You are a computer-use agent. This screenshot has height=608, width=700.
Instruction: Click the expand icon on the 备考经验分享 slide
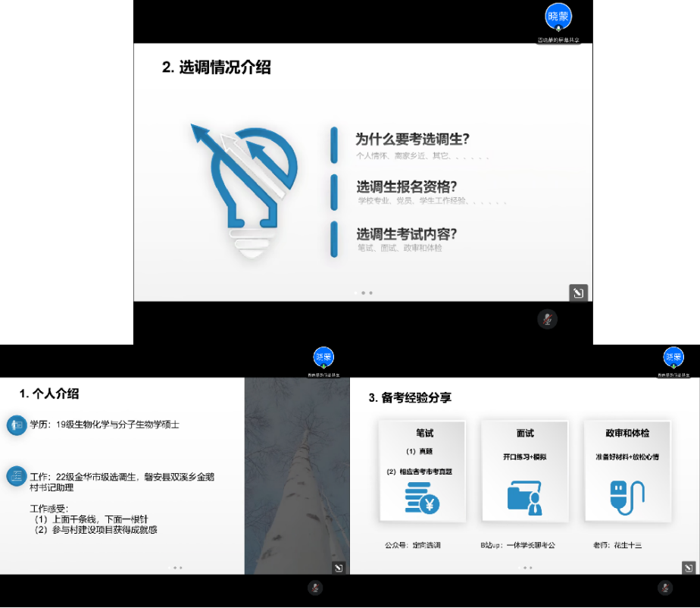(688, 568)
